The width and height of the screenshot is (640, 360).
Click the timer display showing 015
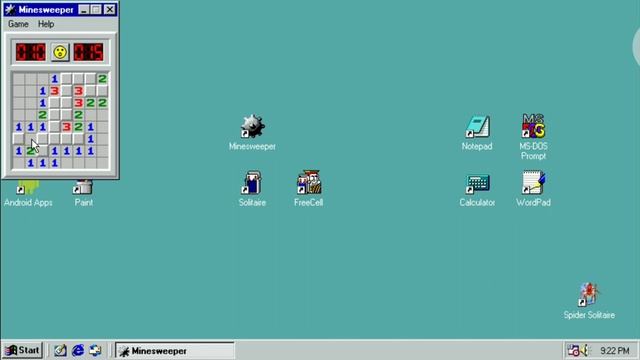(89, 52)
